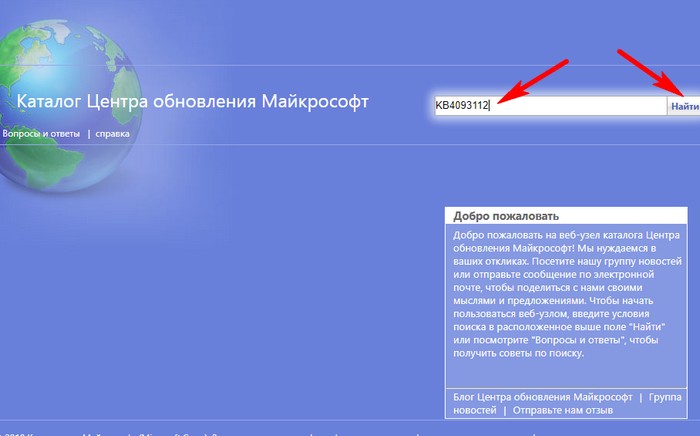
Task: Open the справка help link
Action: coord(112,133)
